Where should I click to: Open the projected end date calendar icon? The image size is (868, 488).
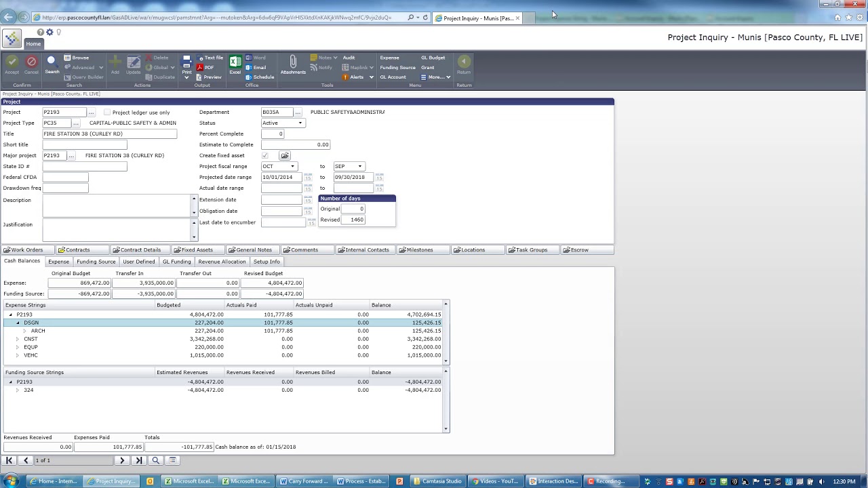379,177
